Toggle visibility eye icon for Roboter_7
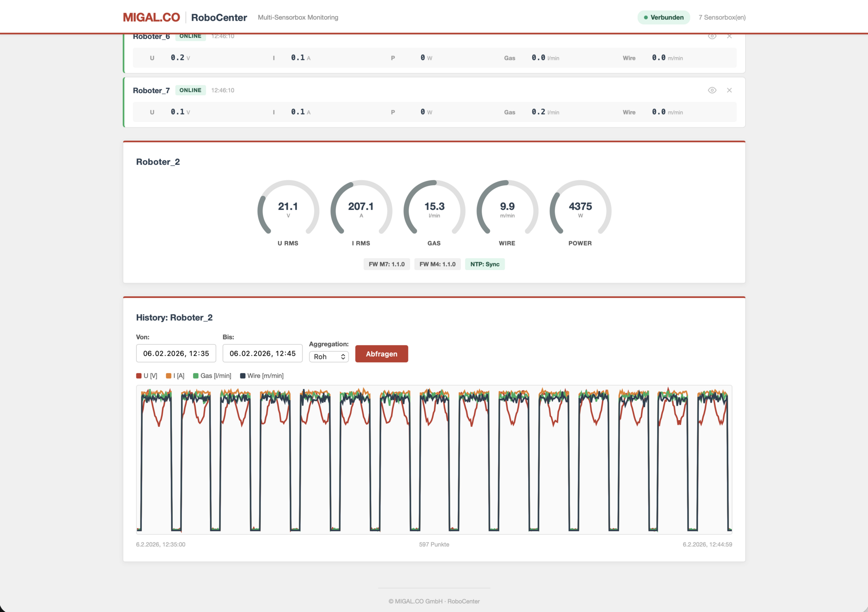This screenshot has width=868, height=612. [712, 90]
